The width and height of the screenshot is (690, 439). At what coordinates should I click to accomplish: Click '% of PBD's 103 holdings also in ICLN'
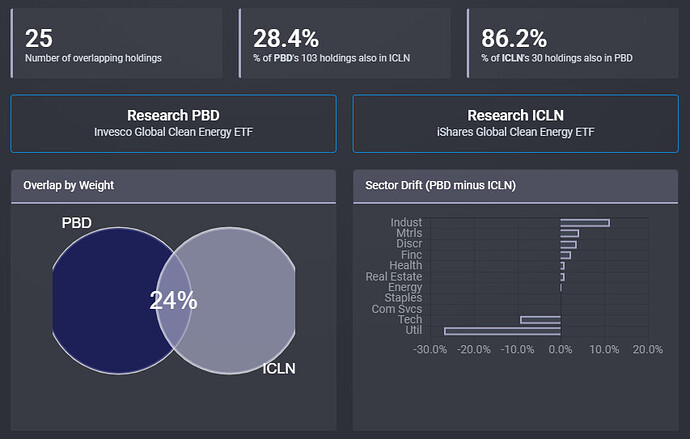pos(332,58)
